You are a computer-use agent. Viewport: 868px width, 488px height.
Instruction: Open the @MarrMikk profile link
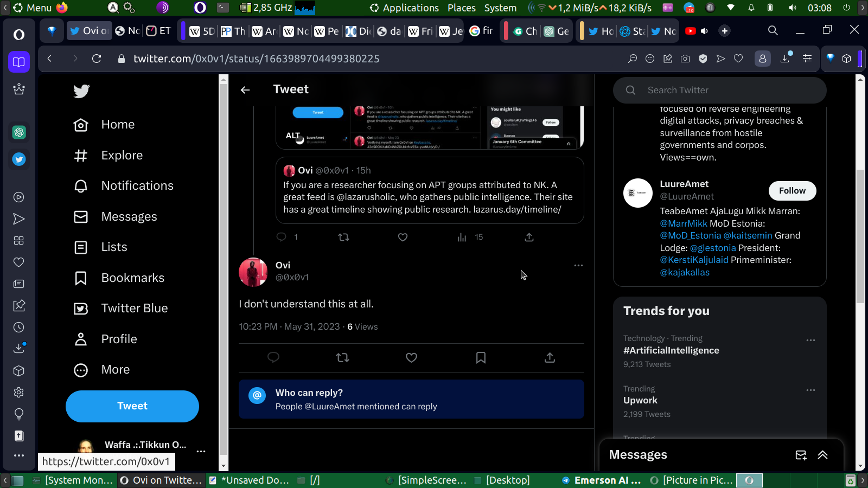[x=684, y=223]
